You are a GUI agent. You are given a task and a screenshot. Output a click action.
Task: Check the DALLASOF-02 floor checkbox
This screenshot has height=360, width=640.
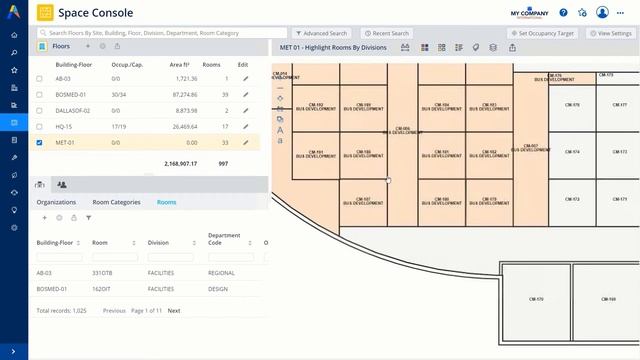coord(39,111)
